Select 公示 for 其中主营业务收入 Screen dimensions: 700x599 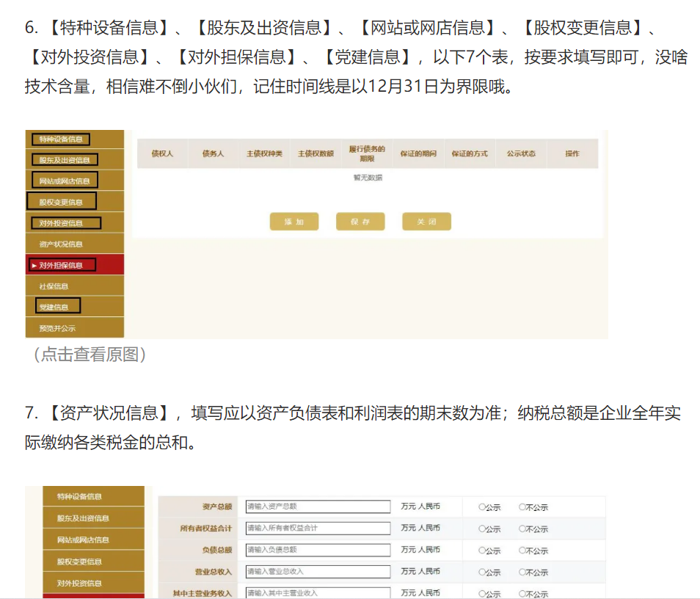[481, 594]
